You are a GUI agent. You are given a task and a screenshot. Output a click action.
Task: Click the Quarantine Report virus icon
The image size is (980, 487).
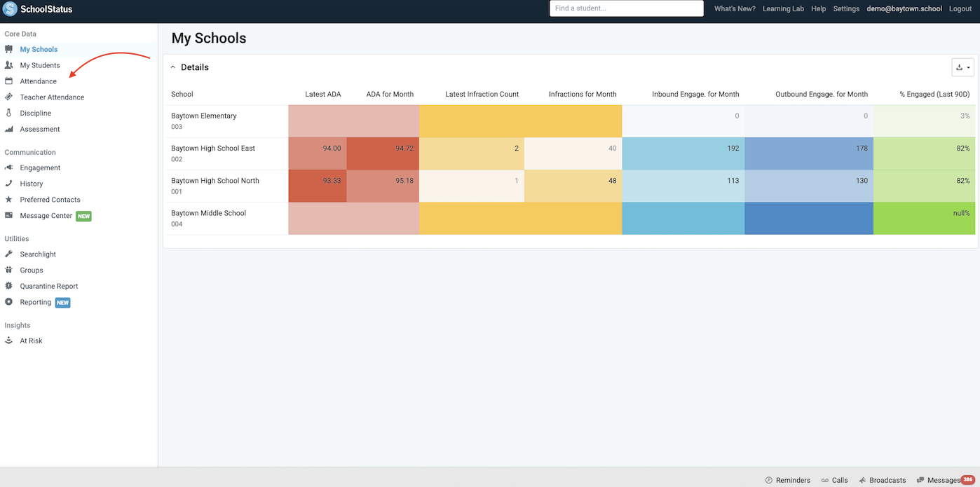tap(9, 286)
